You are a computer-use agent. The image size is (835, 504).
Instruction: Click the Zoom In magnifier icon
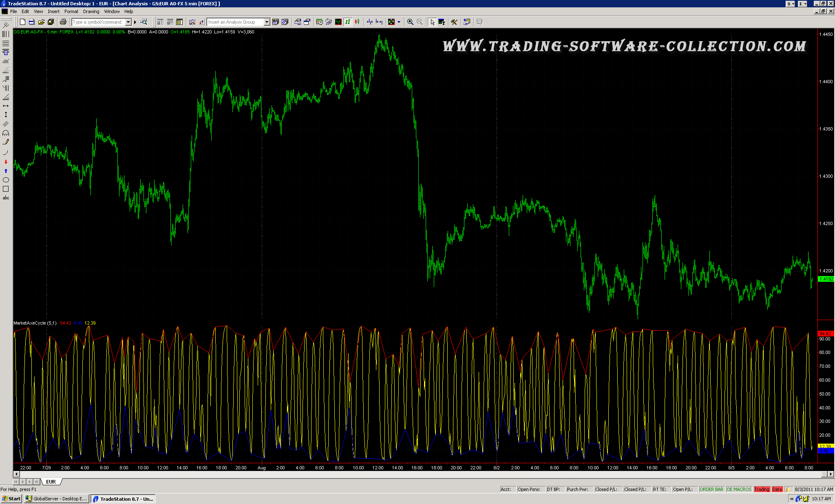tap(410, 22)
